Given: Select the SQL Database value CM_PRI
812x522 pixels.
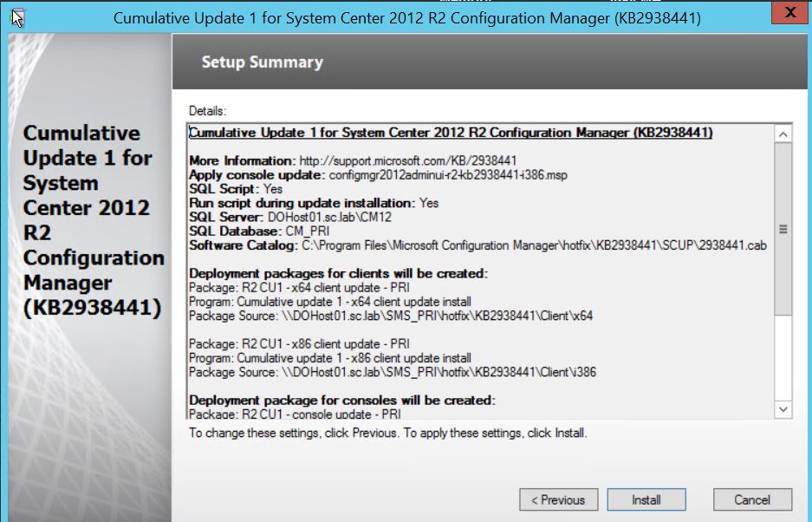Looking at the screenshot, I should [x=308, y=232].
